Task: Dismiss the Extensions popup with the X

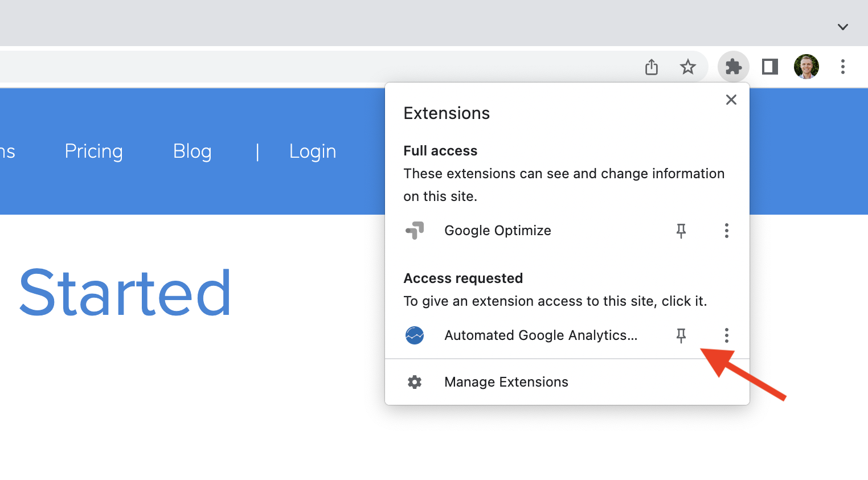Action: tap(731, 100)
